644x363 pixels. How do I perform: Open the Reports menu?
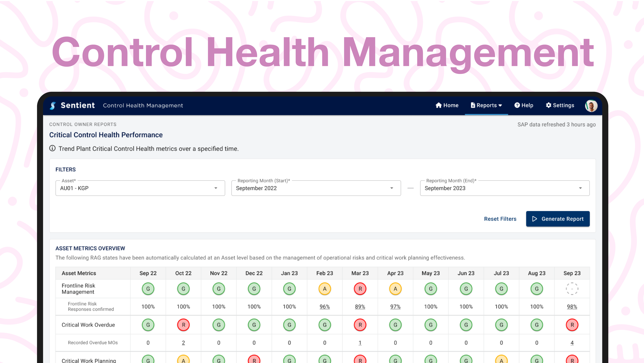pos(486,105)
